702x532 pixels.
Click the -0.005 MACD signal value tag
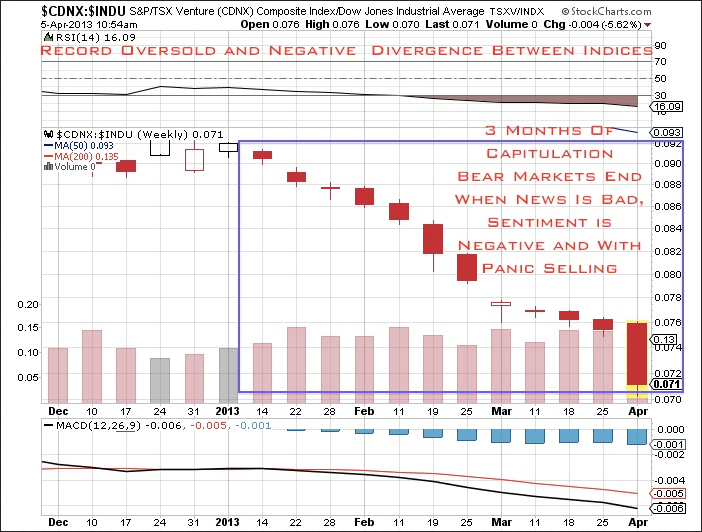coord(668,493)
